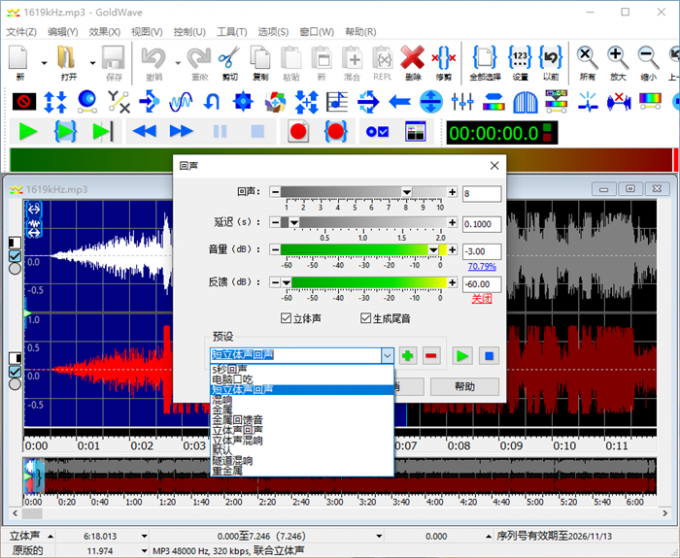Viewport: 680px width, 558px height.
Task: Open dropdown arrow next to 打开 icon
Action: click(x=92, y=63)
